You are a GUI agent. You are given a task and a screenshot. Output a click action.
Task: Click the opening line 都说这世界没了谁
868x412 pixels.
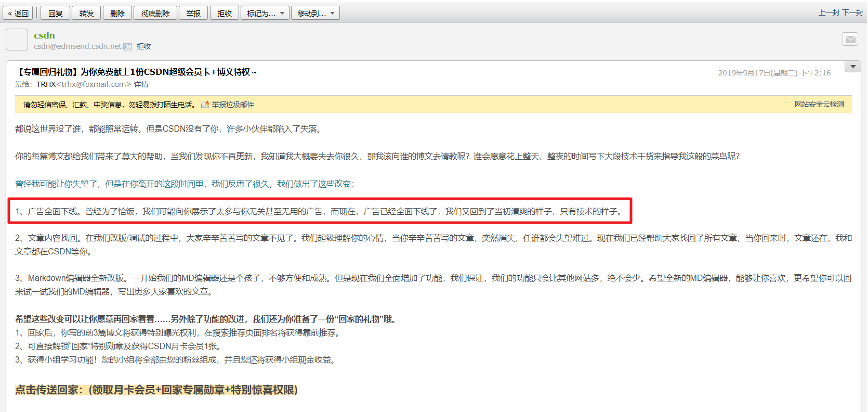coord(169,128)
